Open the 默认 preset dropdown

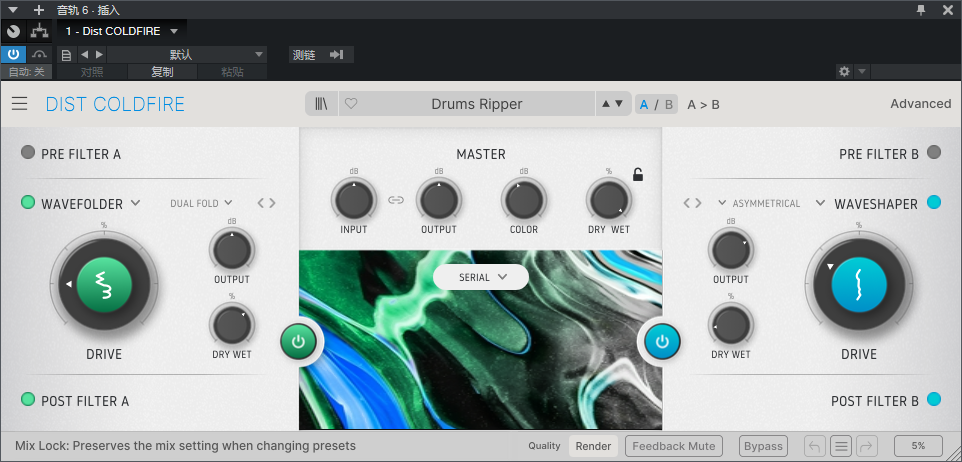click(187, 55)
